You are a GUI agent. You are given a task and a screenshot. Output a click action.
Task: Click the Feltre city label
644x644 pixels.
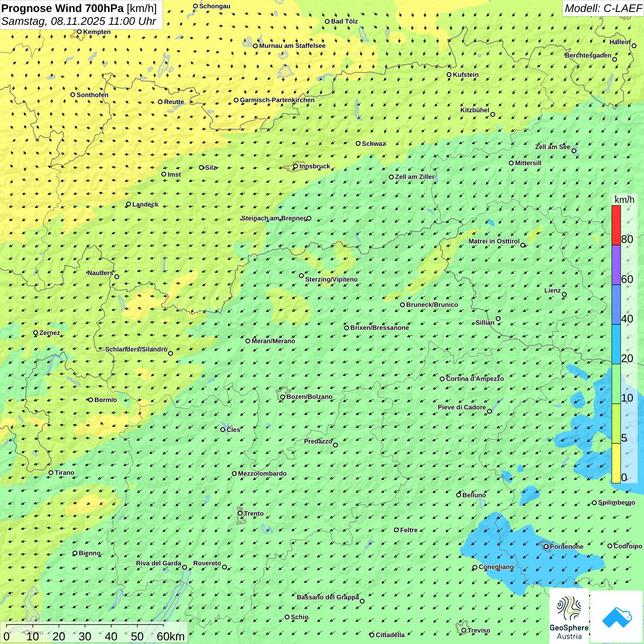coord(408,530)
